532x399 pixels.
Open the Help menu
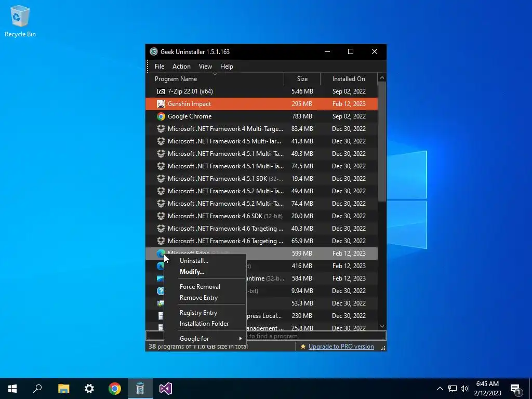pos(227,66)
